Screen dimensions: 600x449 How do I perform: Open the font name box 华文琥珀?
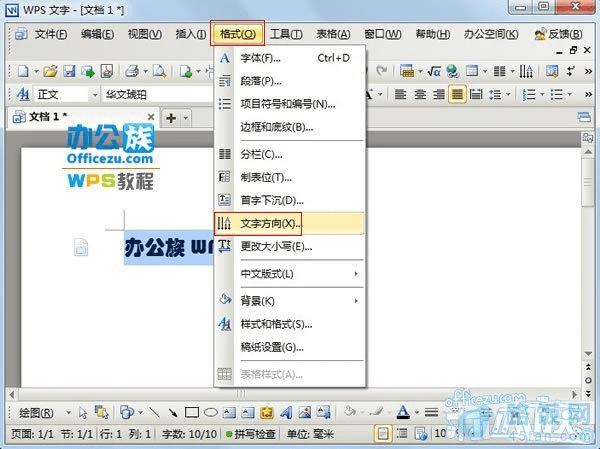(x=158, y=94)
